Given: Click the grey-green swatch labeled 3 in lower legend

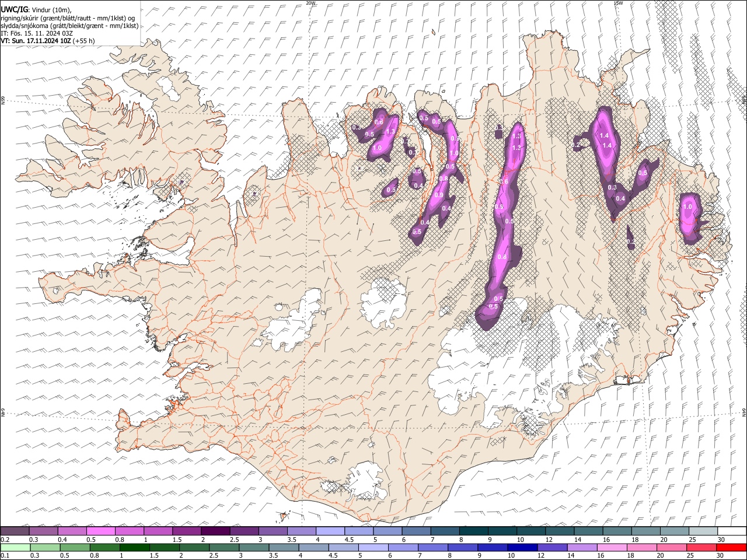Looking at the screenshot, I should pos(254,547).
